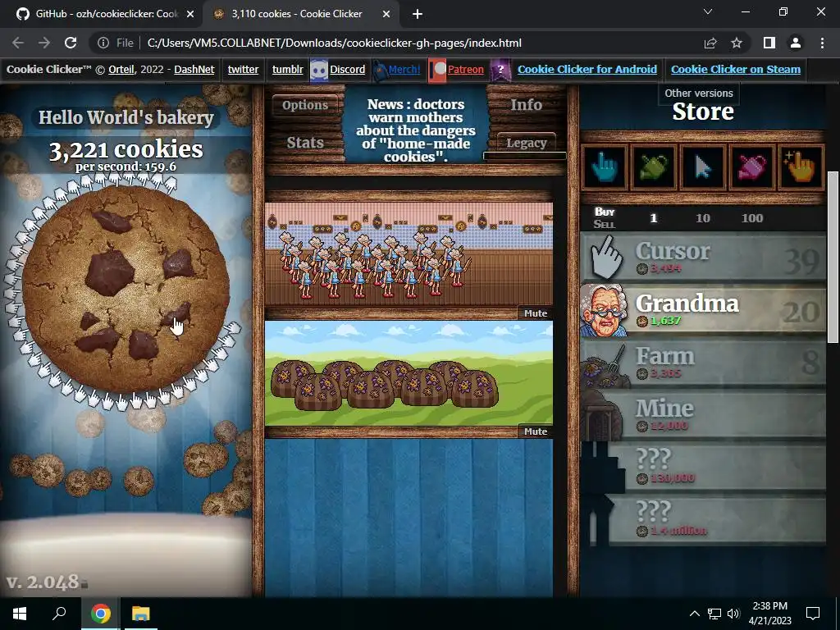Bookmark this page with the star

(737, 43)
